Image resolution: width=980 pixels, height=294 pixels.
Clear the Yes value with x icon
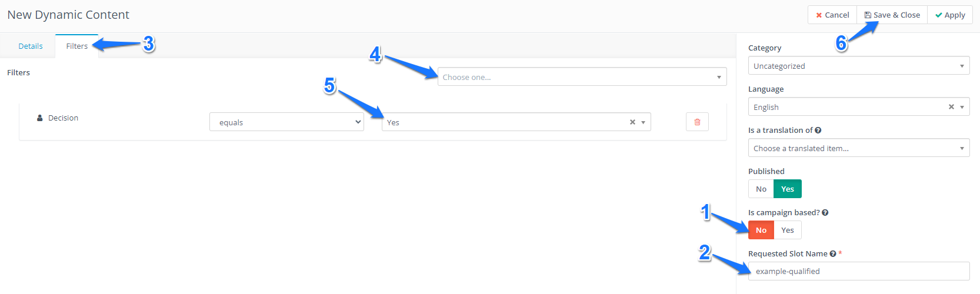632,122
